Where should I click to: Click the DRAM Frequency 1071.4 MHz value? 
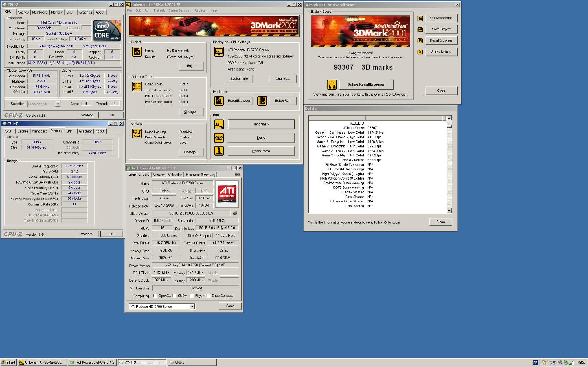74,166
